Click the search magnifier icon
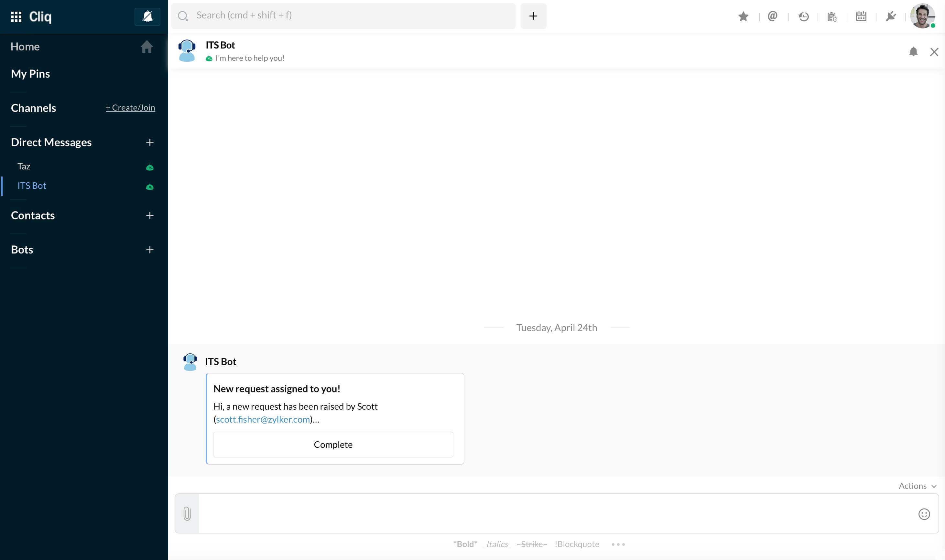 click(x=183, y=16)
